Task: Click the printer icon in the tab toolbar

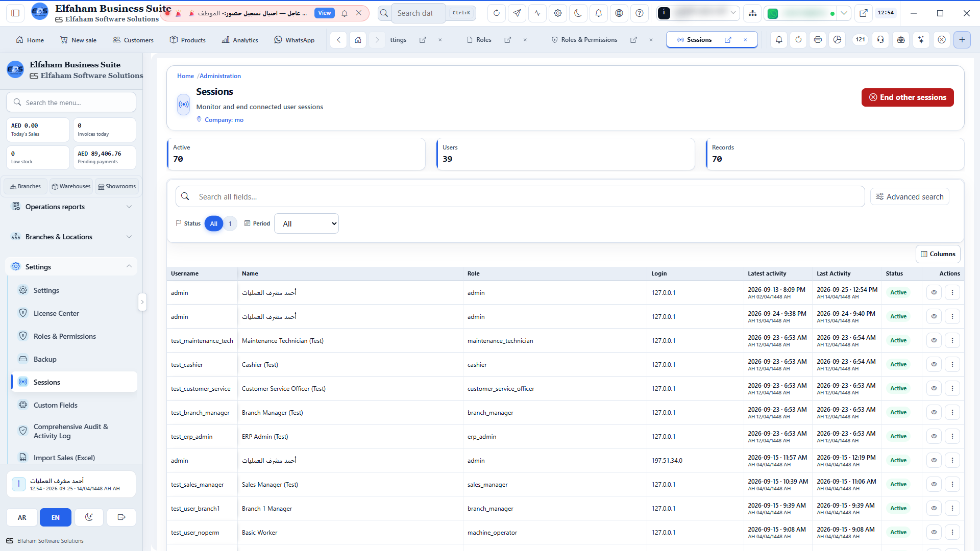Action: pyautogui.click(x=818, y=40)
